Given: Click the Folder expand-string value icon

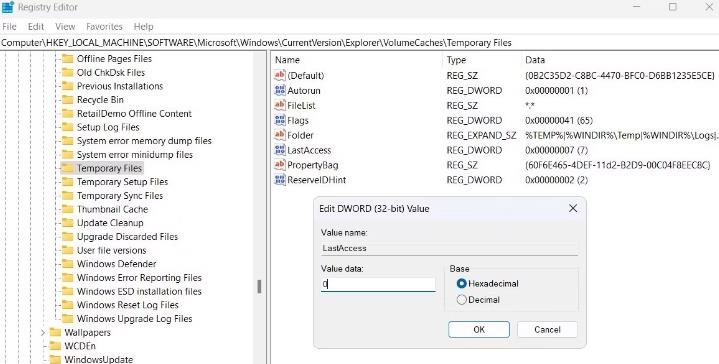Looking at the screenshot, I should tap(280, 135).
